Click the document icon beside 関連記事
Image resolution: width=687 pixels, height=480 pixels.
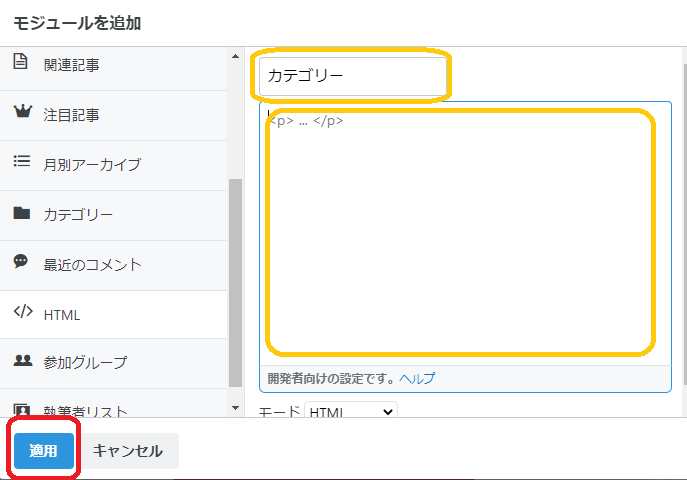click(20, 61)
